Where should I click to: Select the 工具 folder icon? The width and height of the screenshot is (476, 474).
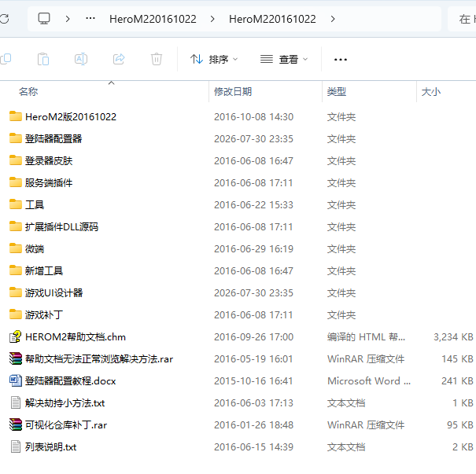point(16,204)
